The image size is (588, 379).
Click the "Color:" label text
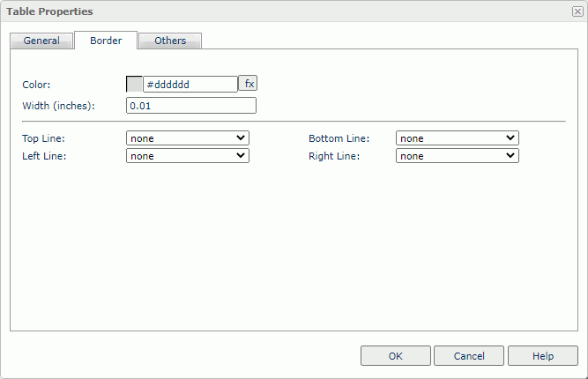pos(37,85)
